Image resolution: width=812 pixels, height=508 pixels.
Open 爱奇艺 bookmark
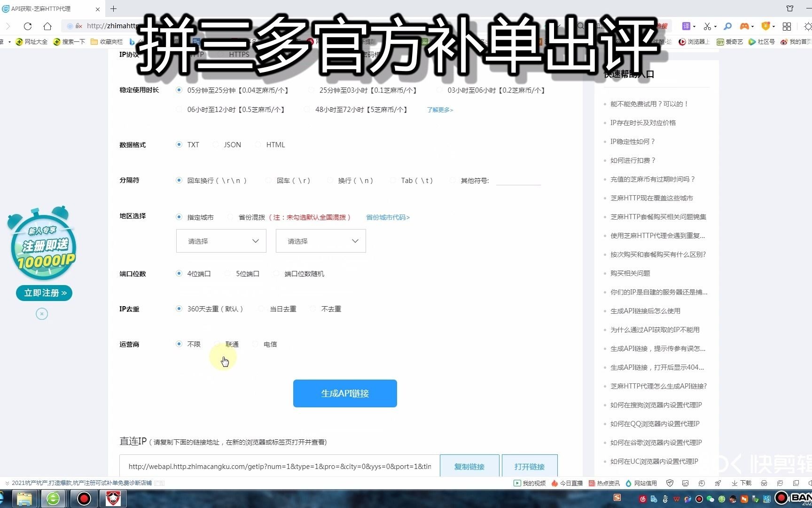(730, 42)
